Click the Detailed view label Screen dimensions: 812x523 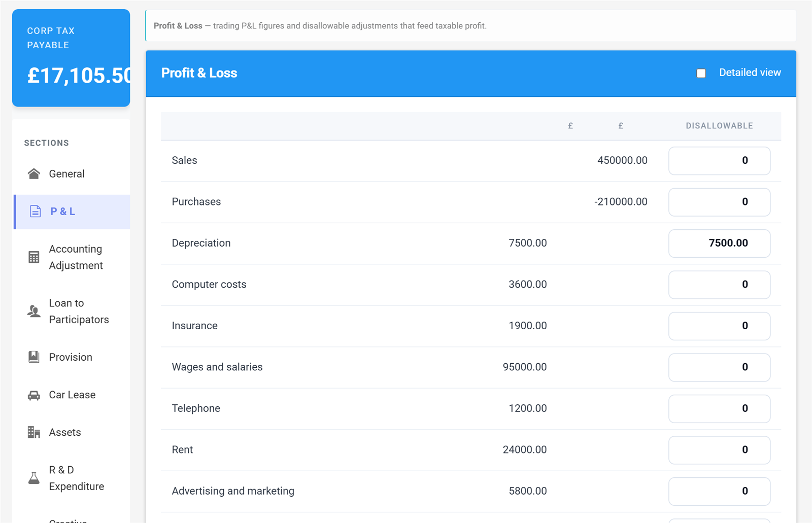750,73
